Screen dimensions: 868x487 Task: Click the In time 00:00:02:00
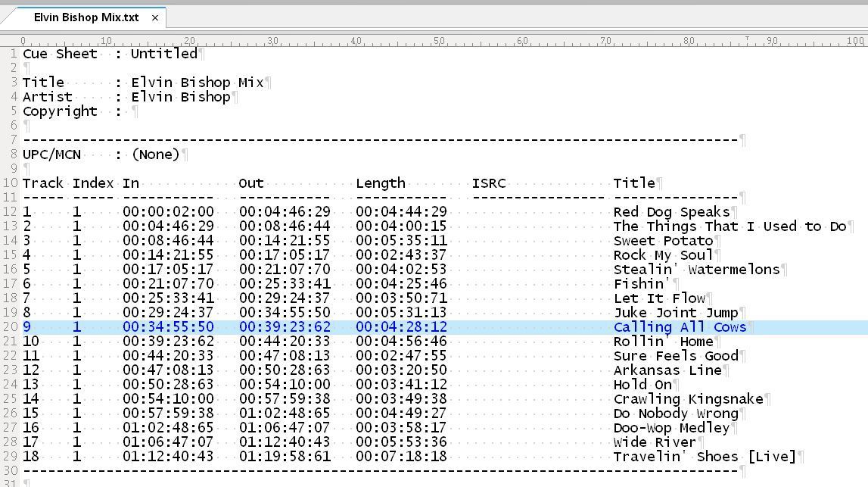tap(168, 212)
